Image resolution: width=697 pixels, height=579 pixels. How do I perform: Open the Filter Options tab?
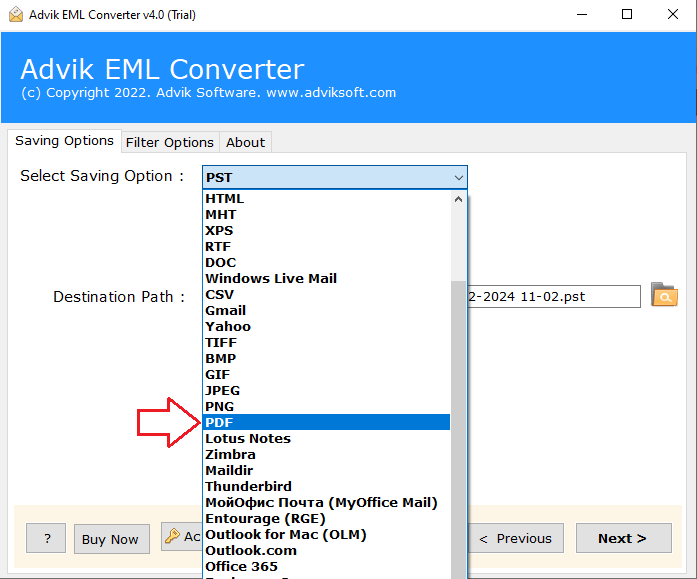click(170, 142)
